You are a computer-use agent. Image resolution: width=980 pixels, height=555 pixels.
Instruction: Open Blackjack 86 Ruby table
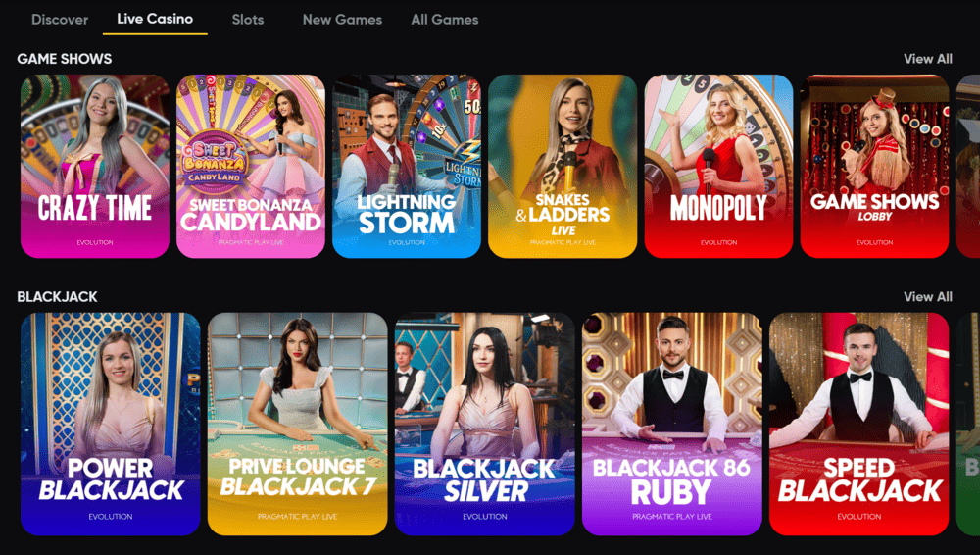tap(672, 425)
